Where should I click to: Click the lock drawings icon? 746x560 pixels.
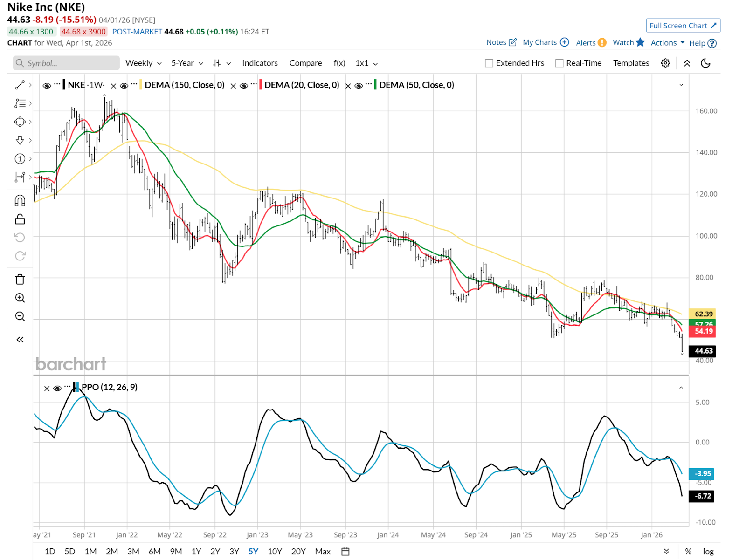20,219
